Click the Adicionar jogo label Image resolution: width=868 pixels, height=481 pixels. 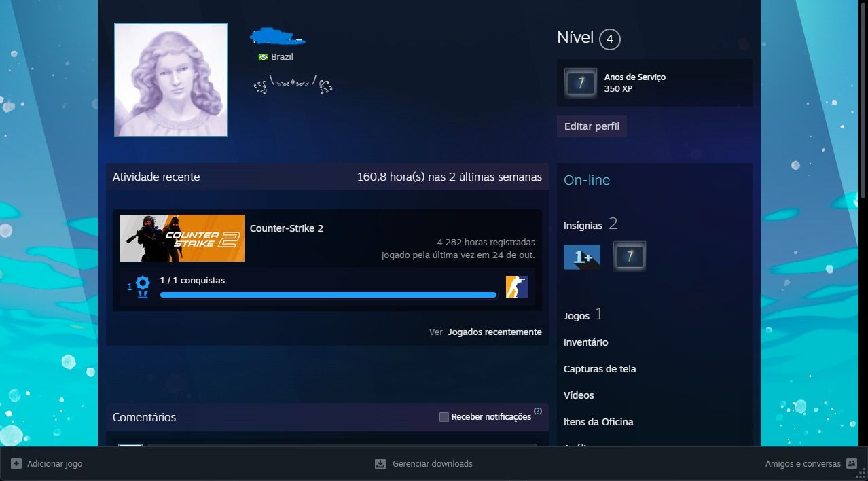[54, 464]
